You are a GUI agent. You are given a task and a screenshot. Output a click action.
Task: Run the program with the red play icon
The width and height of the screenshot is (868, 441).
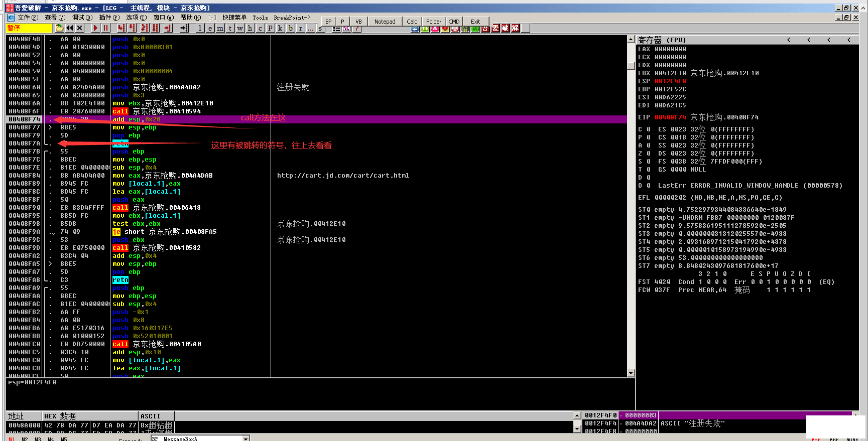(x=95, y=28)
